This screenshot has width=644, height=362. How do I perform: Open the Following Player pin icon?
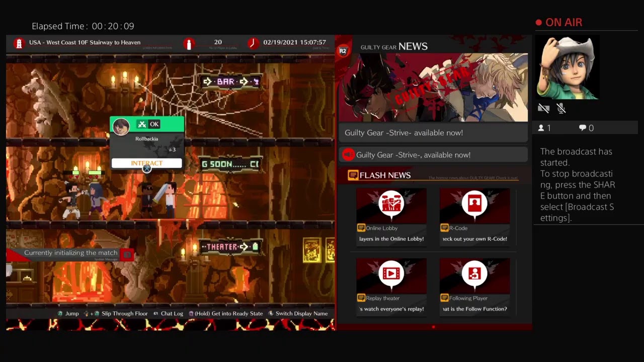[474, 274]
